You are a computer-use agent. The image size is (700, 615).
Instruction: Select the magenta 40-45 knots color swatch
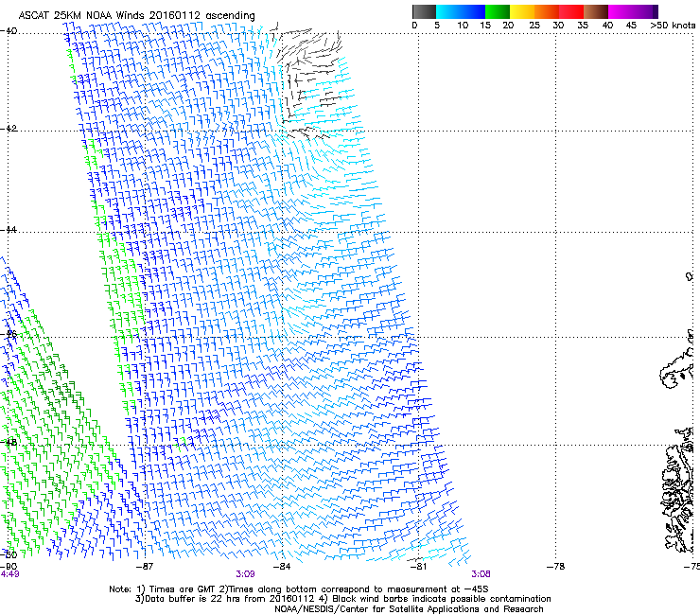621,11
